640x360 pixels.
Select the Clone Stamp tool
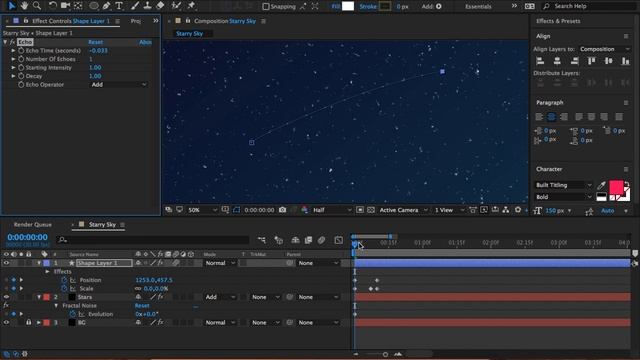147,6
